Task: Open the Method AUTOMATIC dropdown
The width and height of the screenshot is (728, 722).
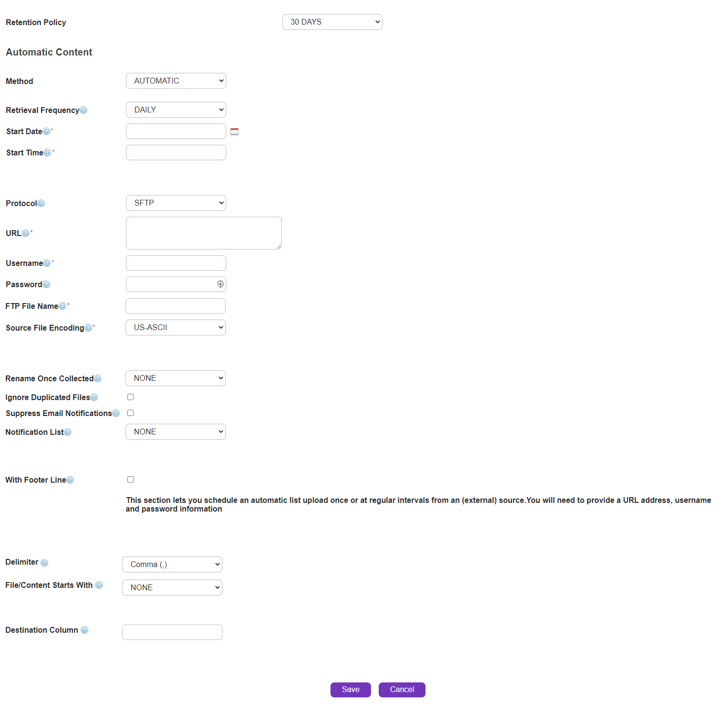Action: (176, 81)
